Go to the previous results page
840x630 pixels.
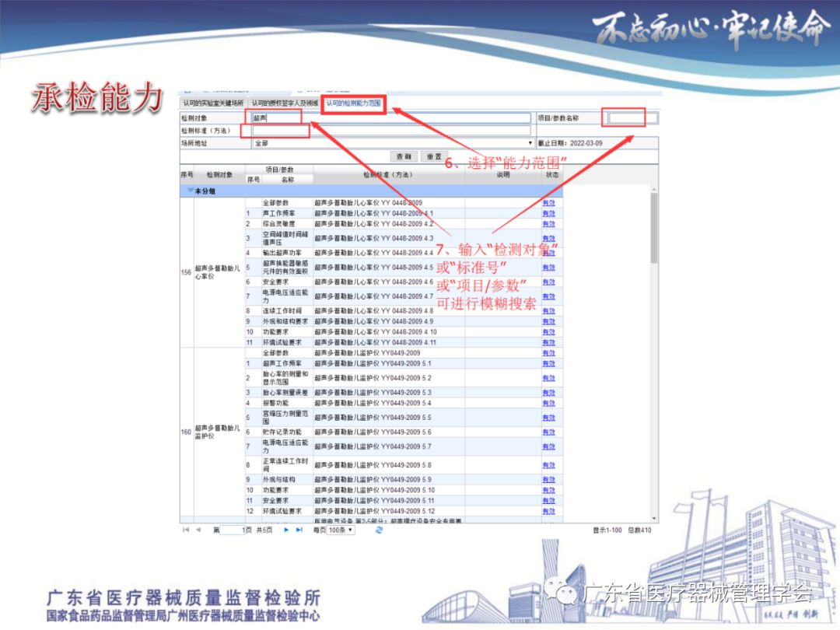tap(198, 530)
